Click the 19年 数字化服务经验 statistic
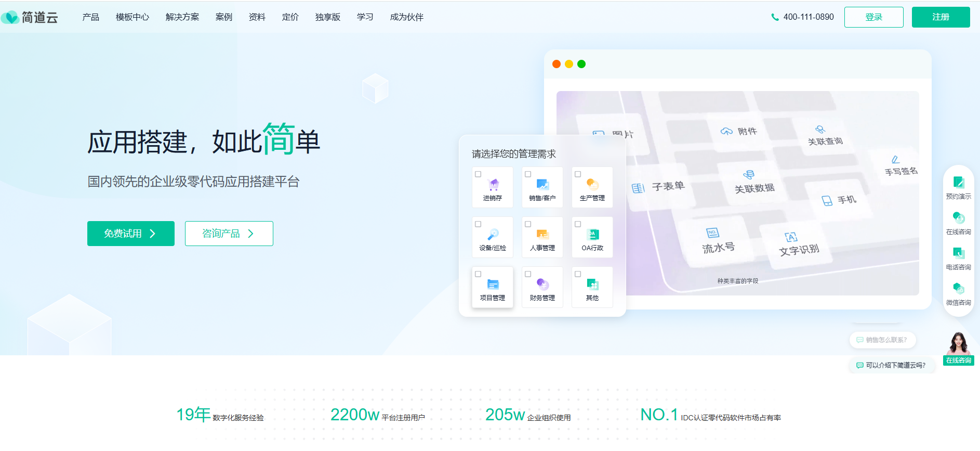Image resolution: width=980 pixels, height=451 pixels. [x=220, y=415]
